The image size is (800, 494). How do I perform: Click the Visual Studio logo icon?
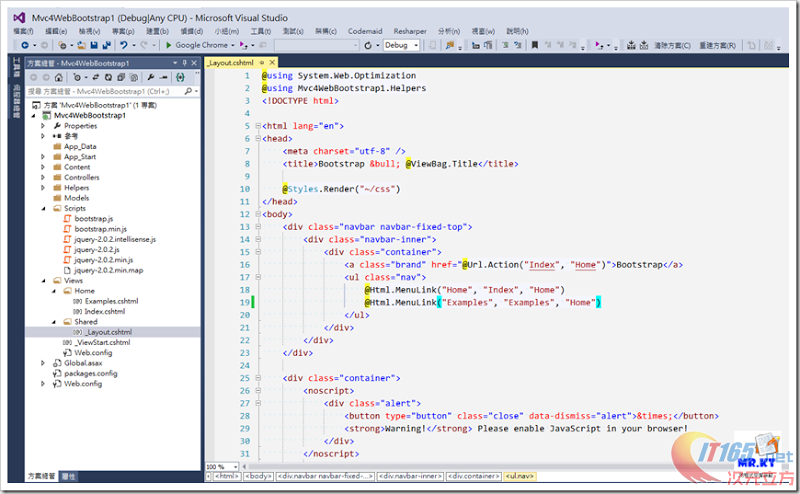[19, 18]
